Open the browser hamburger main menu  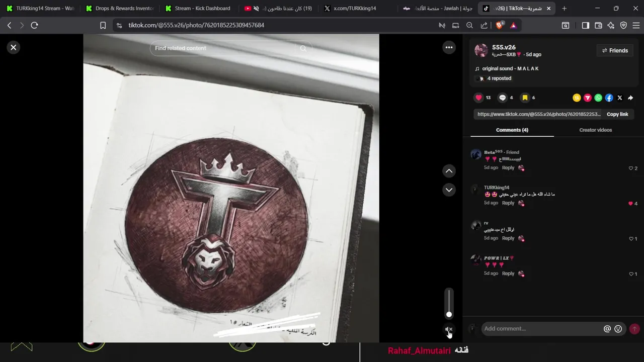coord(636,25)
